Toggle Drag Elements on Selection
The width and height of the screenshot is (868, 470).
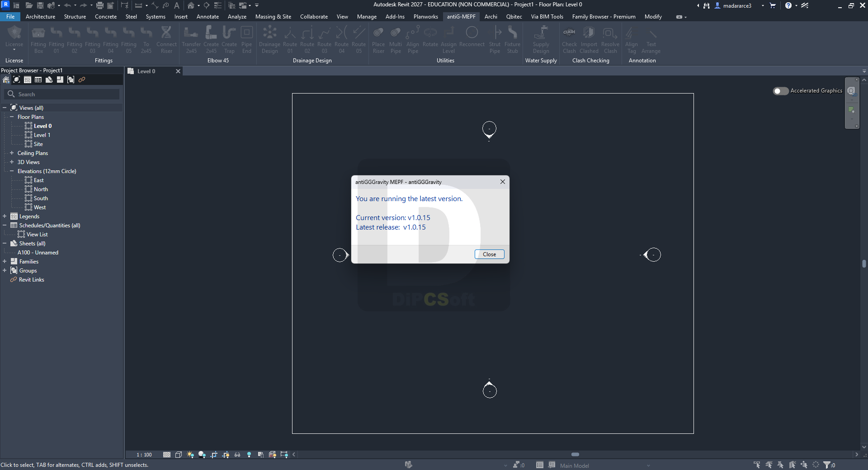click(804, 465)
